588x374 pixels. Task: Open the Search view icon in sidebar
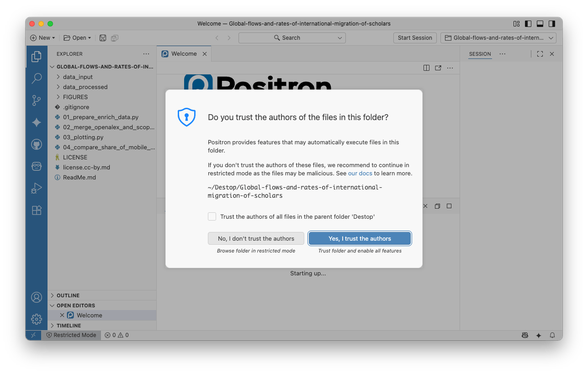[37, 79]
